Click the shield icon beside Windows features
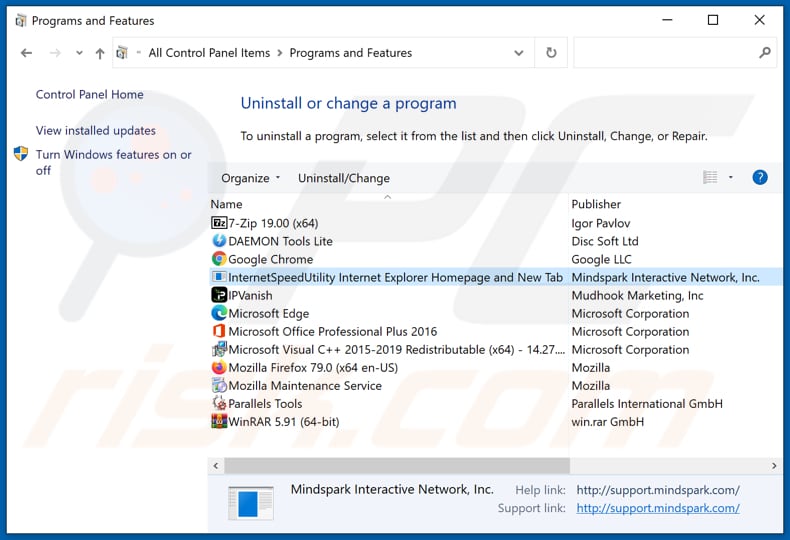The width and height of the screenshot is (790, 540). click(21, 154)
